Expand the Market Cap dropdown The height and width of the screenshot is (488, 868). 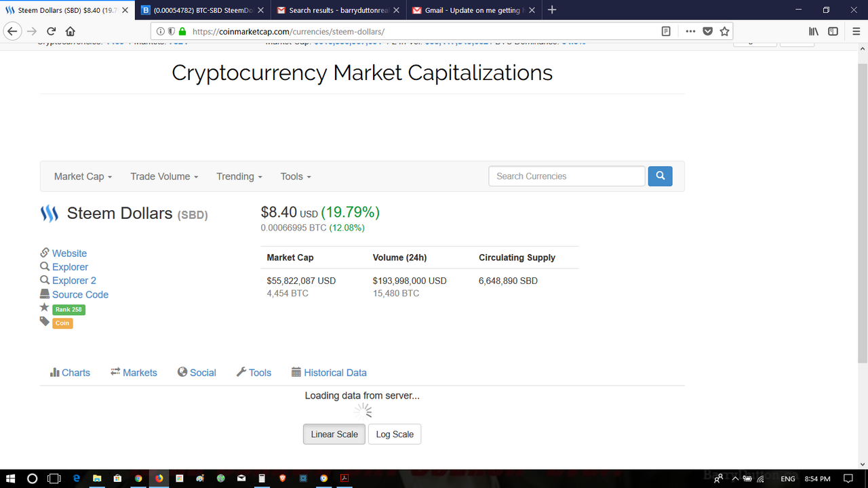[x=83, y=176]
